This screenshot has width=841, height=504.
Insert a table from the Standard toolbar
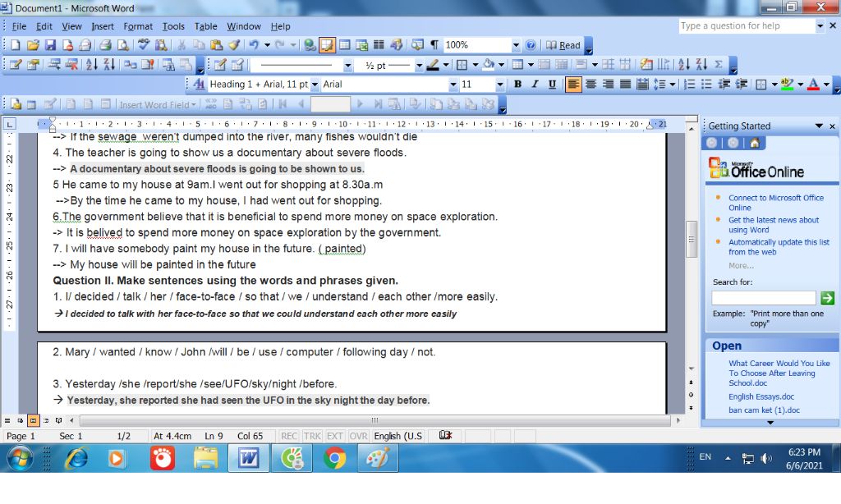[x=345, y=46]
